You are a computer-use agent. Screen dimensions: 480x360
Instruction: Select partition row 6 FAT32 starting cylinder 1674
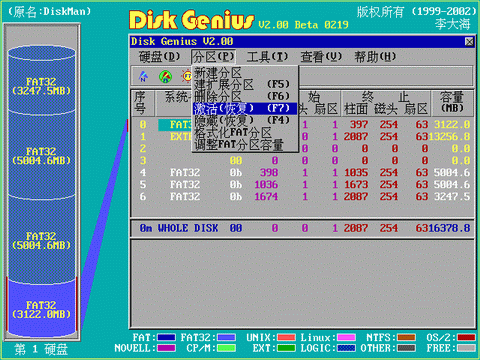coord(303,197)
